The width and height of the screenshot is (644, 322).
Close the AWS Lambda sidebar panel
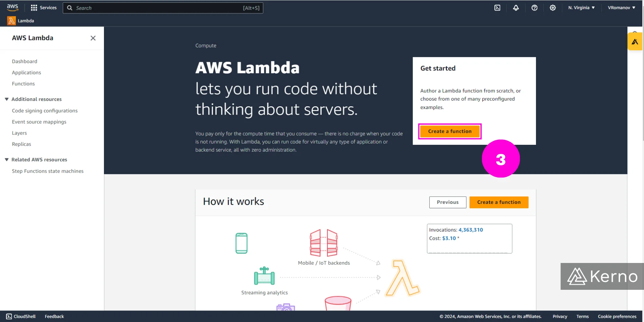click(x=93, y=38)
